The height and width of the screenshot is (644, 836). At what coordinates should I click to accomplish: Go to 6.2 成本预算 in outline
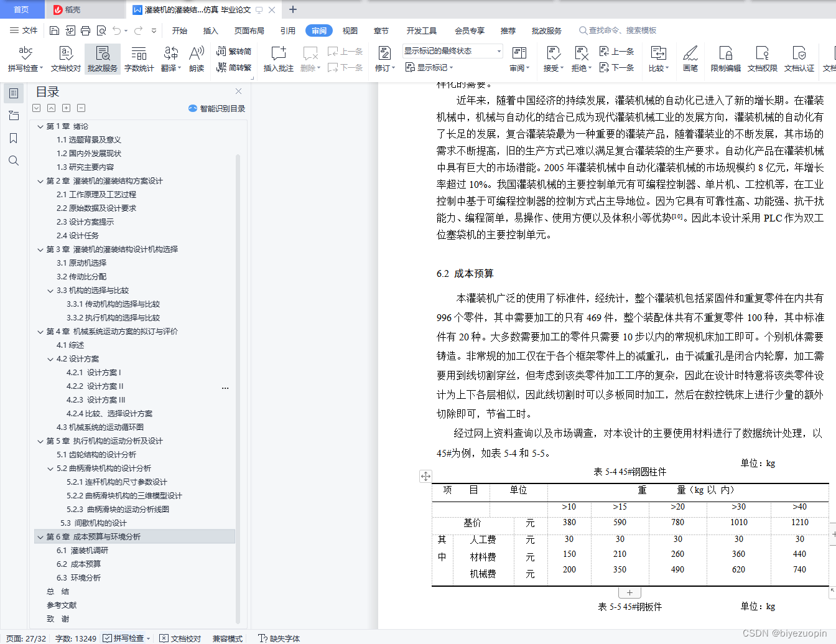coord(78,564)
